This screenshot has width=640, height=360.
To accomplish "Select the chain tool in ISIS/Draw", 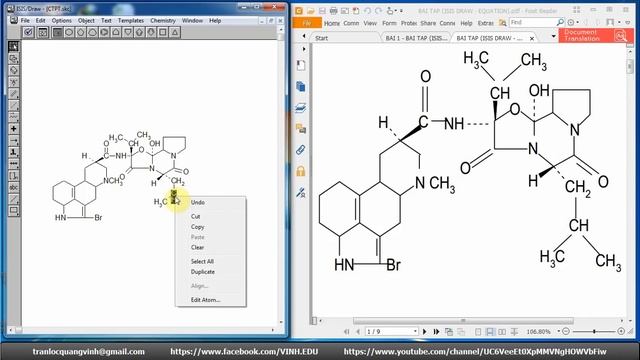I will point(13,117).
